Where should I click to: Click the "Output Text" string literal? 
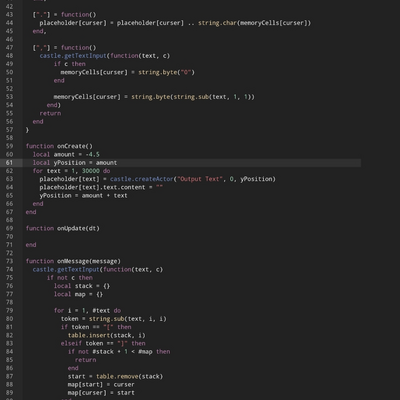198,179
